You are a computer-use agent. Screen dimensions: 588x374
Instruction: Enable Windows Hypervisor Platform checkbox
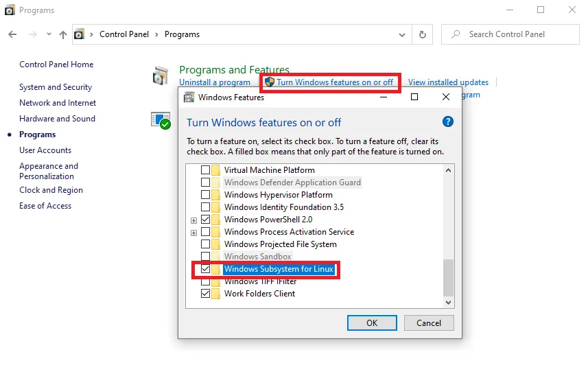pos(205,195)
